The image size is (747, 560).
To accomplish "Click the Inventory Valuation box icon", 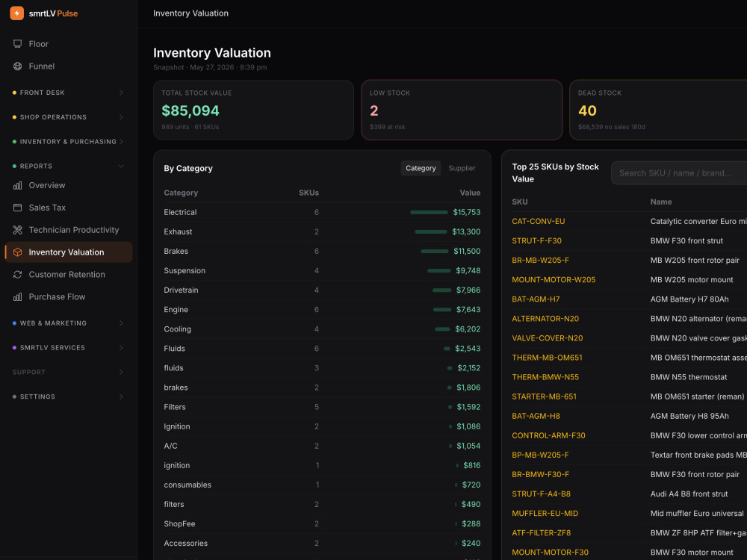I will pyautogui.click(x=18, y=252).
